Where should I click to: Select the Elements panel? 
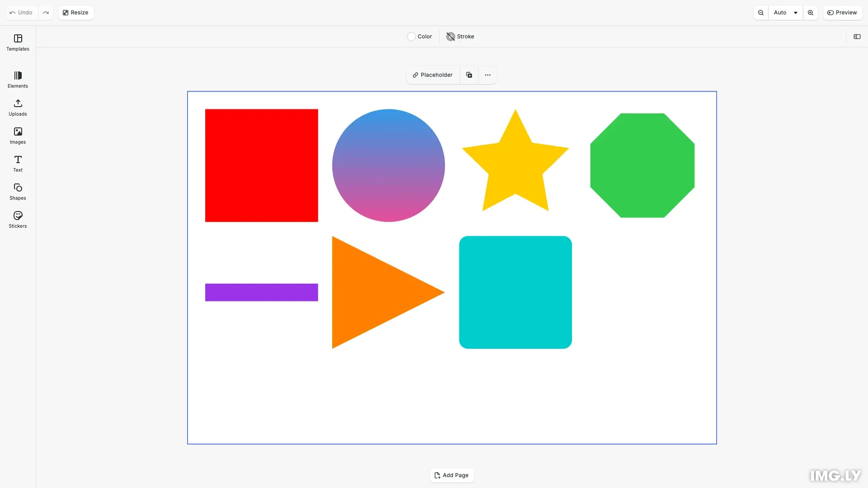(x=18, y=80)
